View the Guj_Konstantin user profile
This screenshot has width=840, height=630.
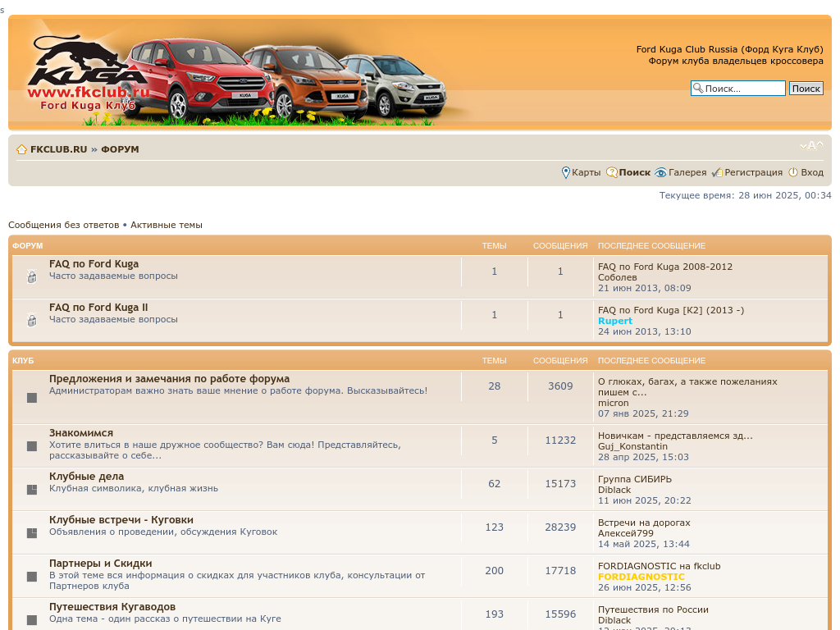click(x=632, y=447)
